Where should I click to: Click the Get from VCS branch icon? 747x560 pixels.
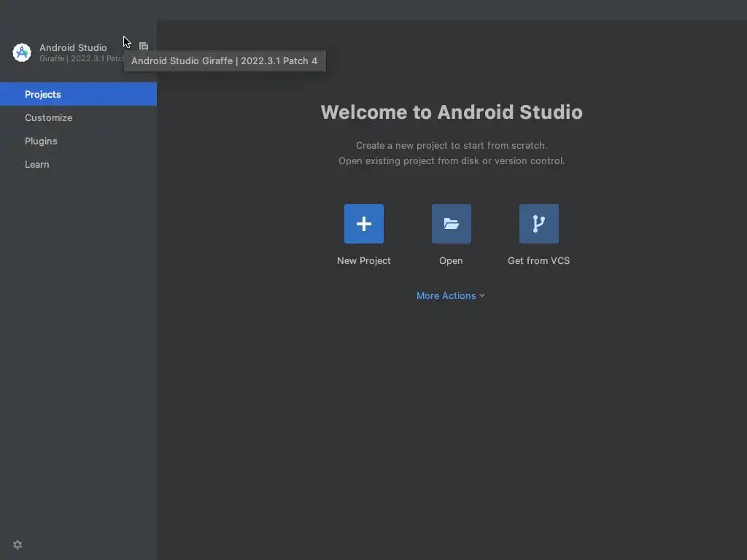[x=539, y=224]
